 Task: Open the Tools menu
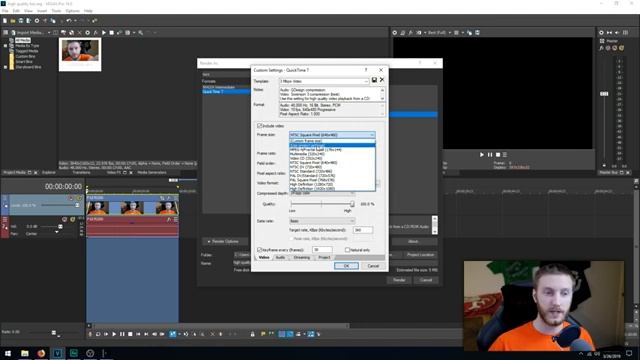56,11
